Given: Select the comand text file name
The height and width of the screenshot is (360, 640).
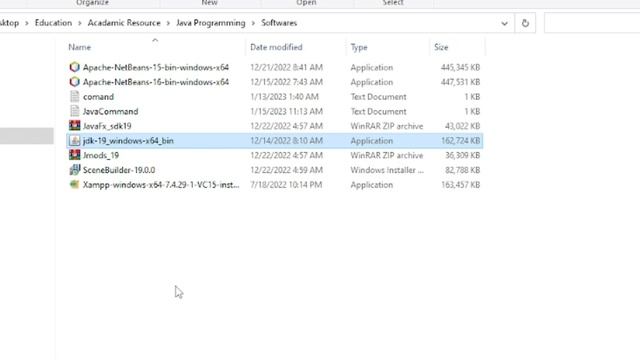Looking at the screenshot, I should [98, 97].
